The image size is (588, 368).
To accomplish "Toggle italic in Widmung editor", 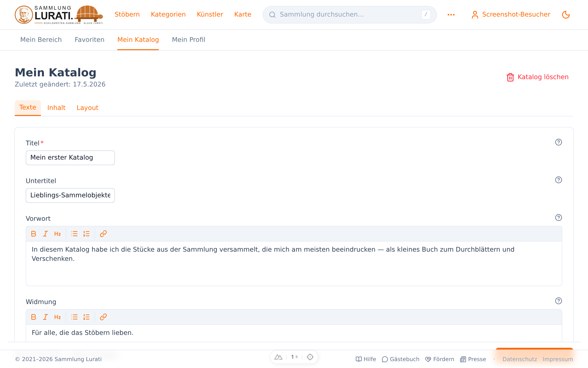I will (x=45, y=317).
